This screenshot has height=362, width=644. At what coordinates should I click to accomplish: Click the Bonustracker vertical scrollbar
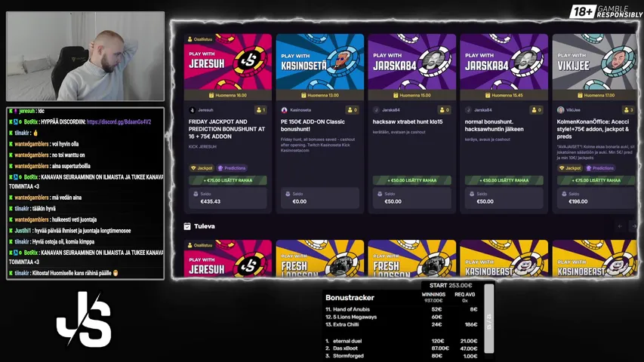point(488,318)
